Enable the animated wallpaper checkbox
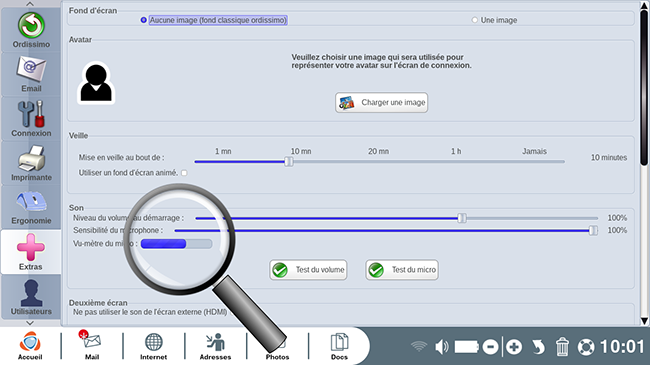Viewport: 650px width, 365px height. click(x=184, y=173)
